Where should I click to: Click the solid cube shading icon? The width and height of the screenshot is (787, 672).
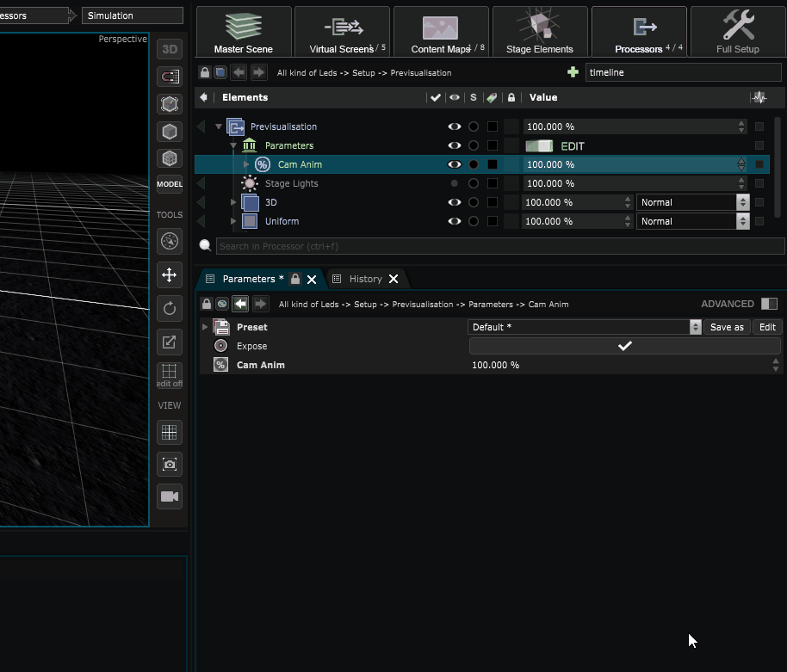(170, 132)
